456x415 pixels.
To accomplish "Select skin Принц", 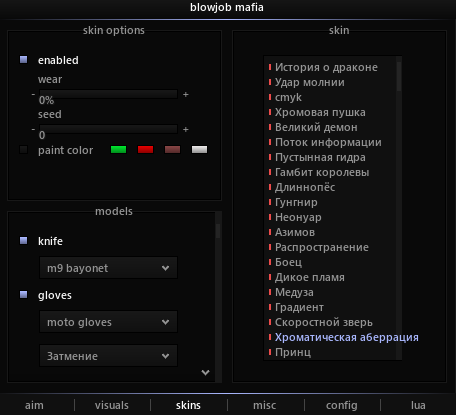I will (x=293, y=352).
